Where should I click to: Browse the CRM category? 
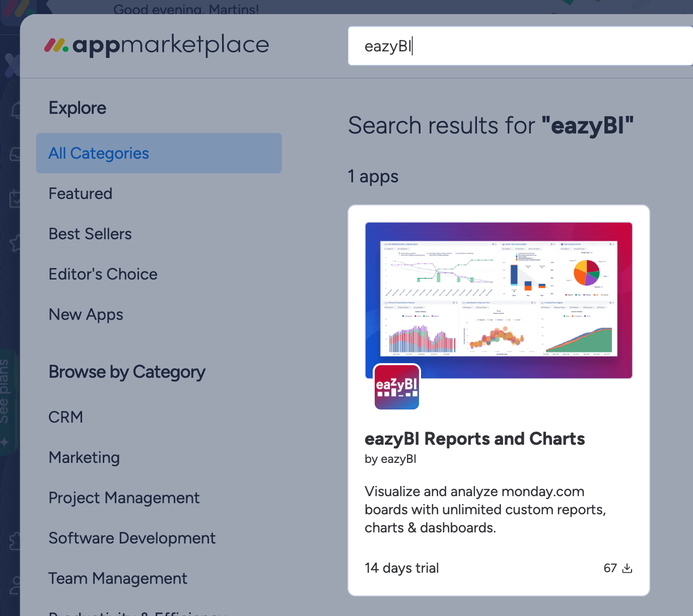tap(66, 417)
